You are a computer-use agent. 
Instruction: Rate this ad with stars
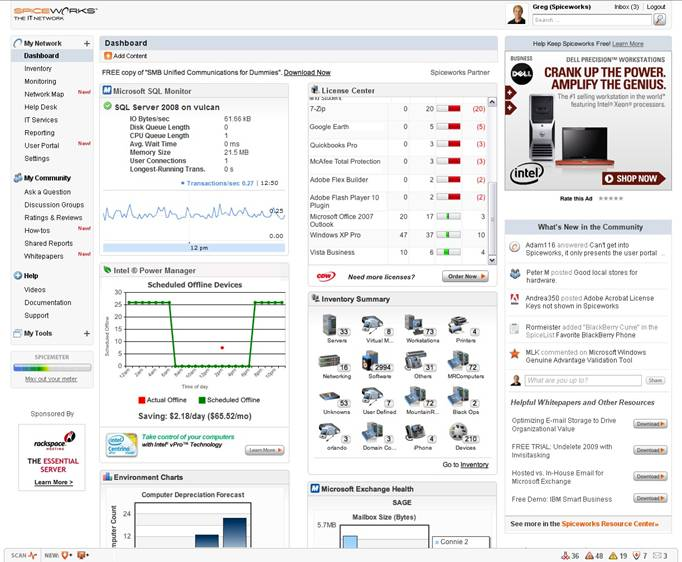tap(611, 198)
